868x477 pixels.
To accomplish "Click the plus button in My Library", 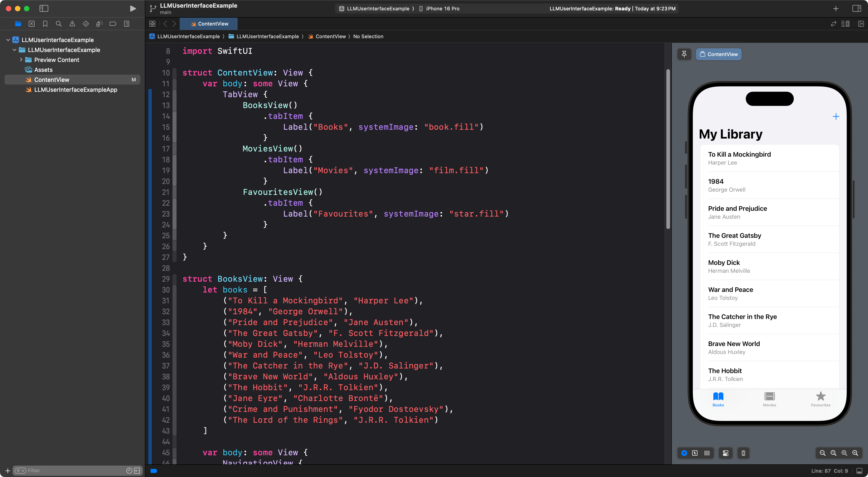I will point(836,117).
